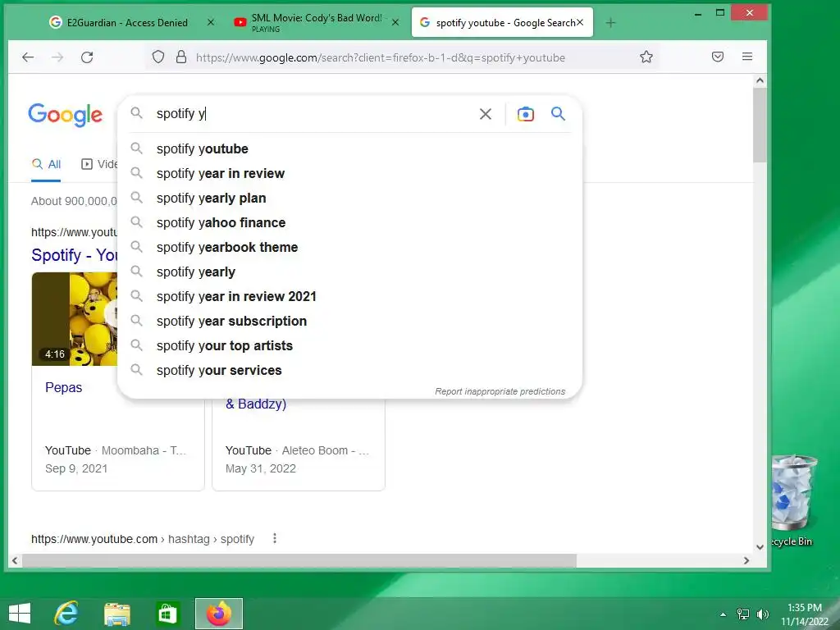Save page to Pocket icon
Image resolution: width=840 pixels, height=630 pixels.
tap(717, 57)
